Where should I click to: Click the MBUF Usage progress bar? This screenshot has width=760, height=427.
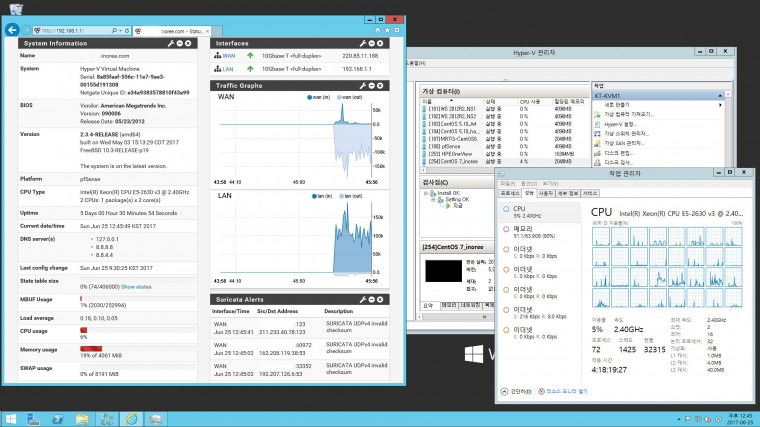pos(137,299)
